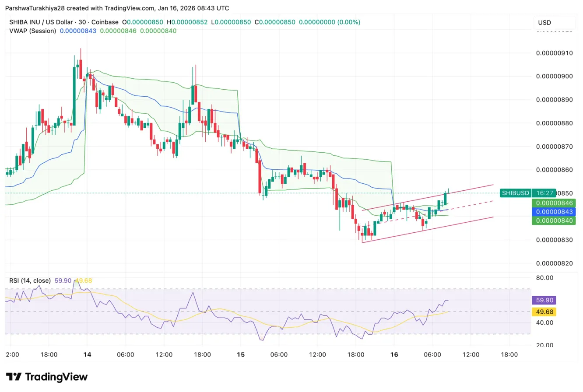Click the '16' date marker on the time axis

(393, 355)
